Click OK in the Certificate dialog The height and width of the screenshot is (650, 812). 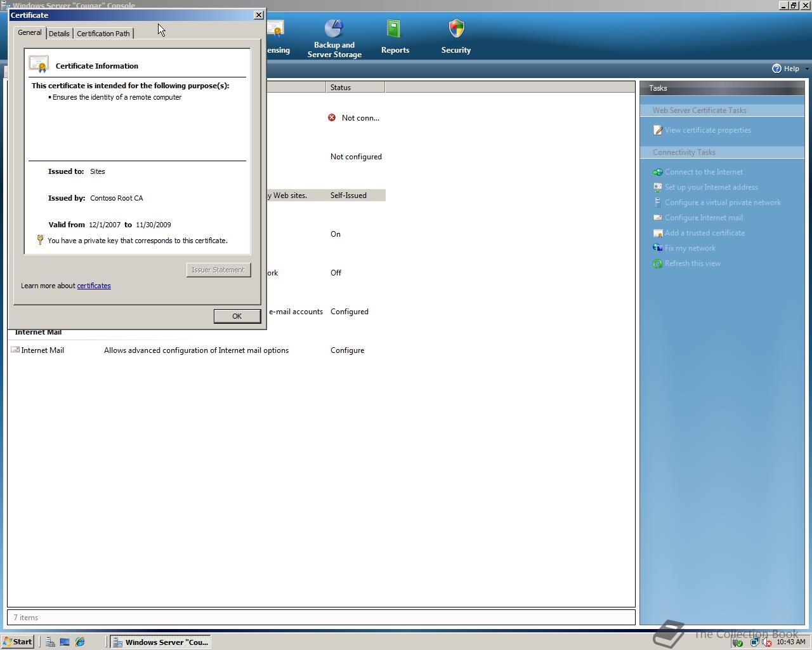237,316
